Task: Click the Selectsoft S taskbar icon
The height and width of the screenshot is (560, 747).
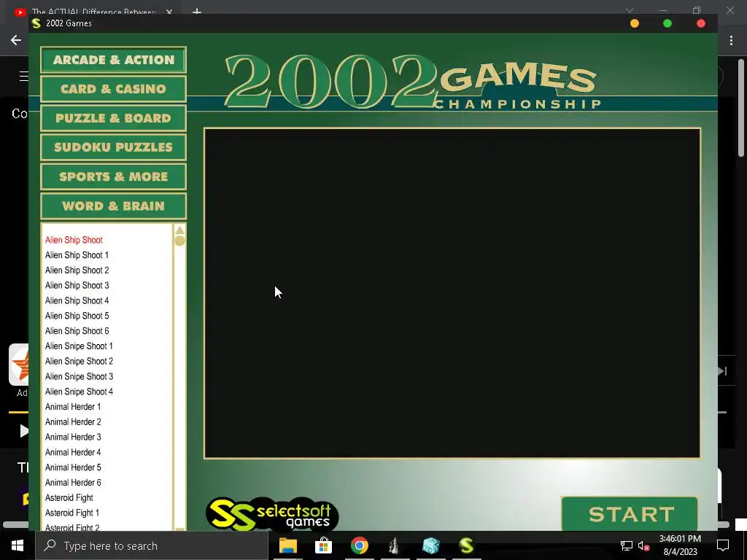Action: pyautogui.click(x=466, y=545)
